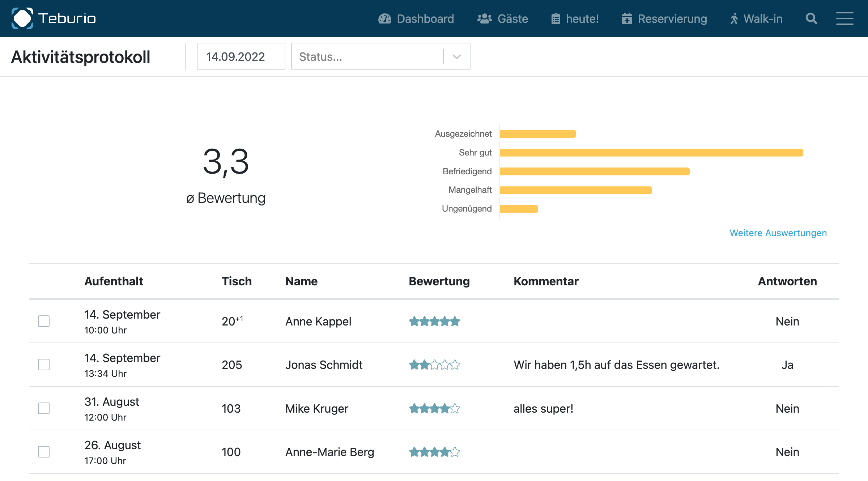Screen dimensions: 868x481
Task: Check the Anne Kappel row checkbox
Action: click(x=44, y=321)
